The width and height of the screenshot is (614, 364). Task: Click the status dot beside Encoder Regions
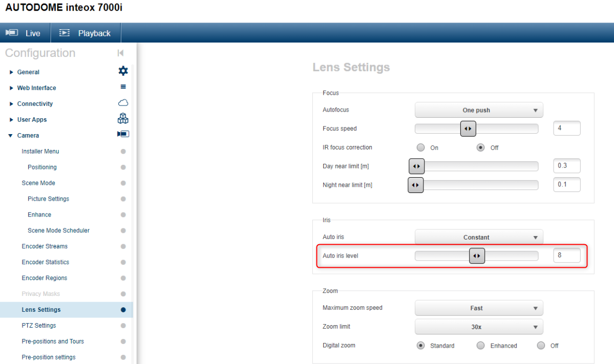(x=123, y=279)
